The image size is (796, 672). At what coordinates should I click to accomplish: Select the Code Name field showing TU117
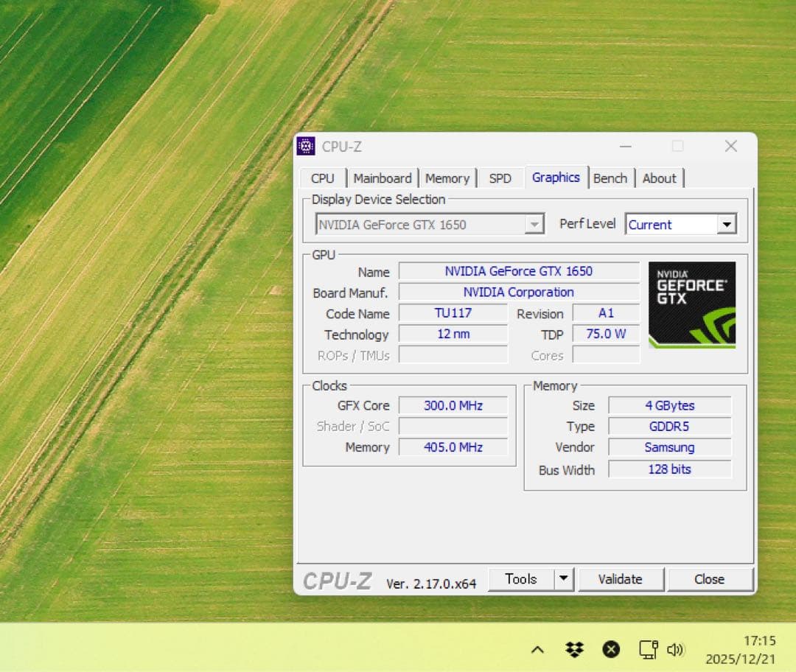click(x=453, y=313)
